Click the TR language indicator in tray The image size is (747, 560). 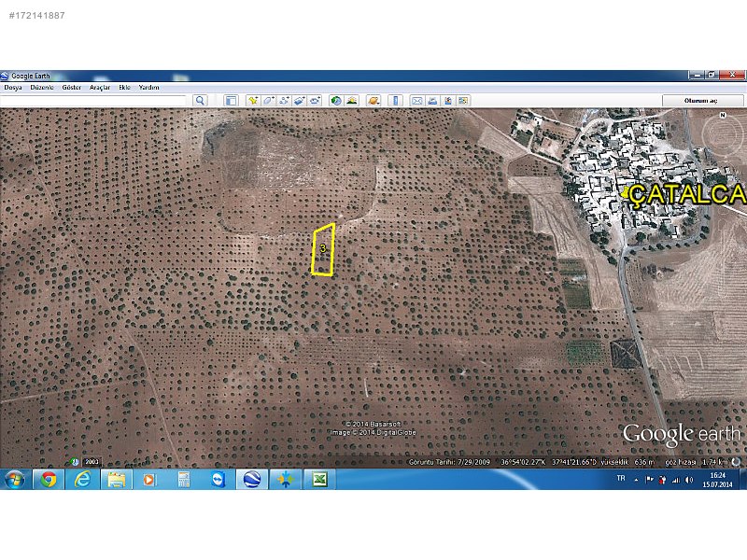621,478
